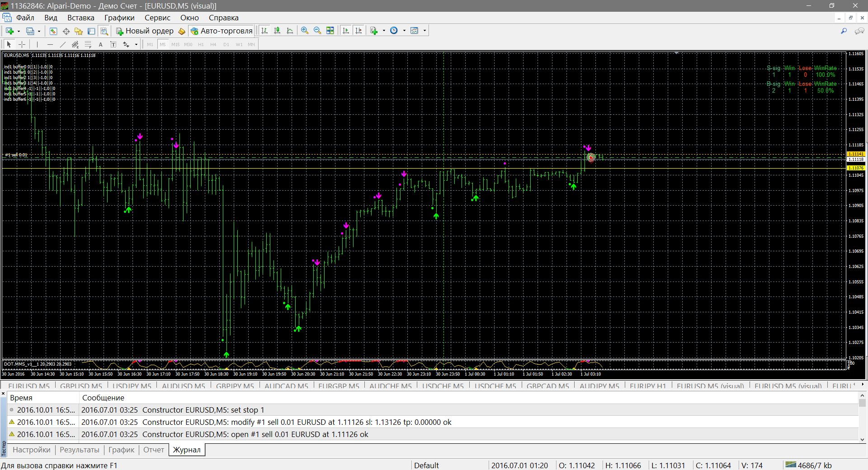The height and width of the screenshot is (470, 868).
Task: Expand the templates dropdown arrow
Action: point(425,31)
